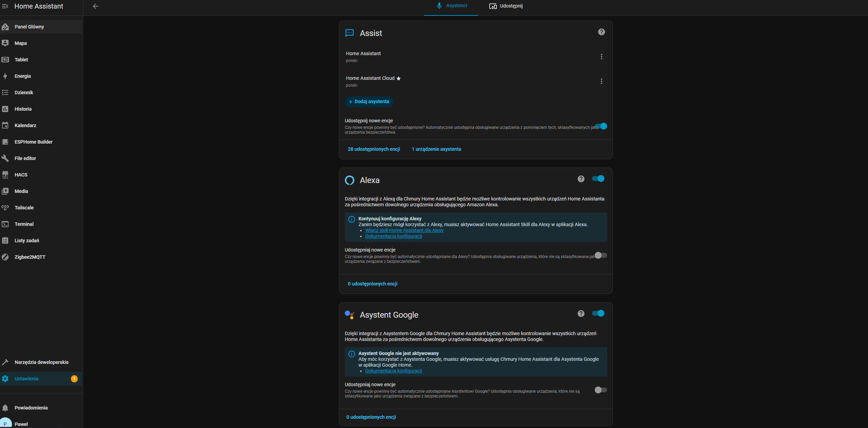868x428 pixels.
Task: Open the Home Assistant pipeline three-dot menu
Action: pos(601,57)
